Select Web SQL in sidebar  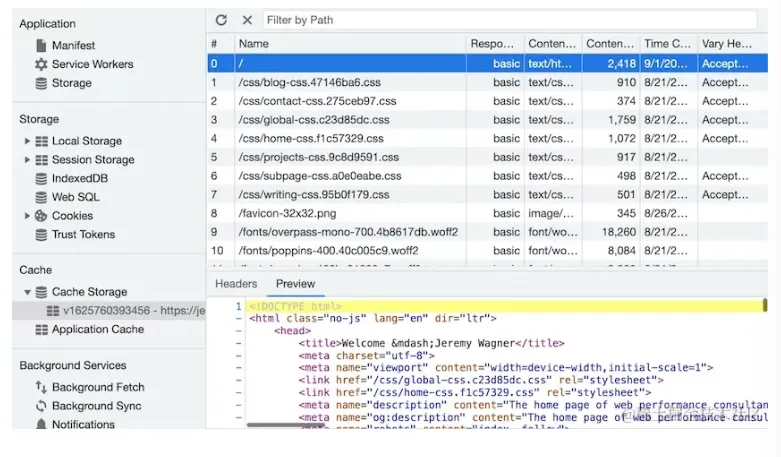coord(76,197)
